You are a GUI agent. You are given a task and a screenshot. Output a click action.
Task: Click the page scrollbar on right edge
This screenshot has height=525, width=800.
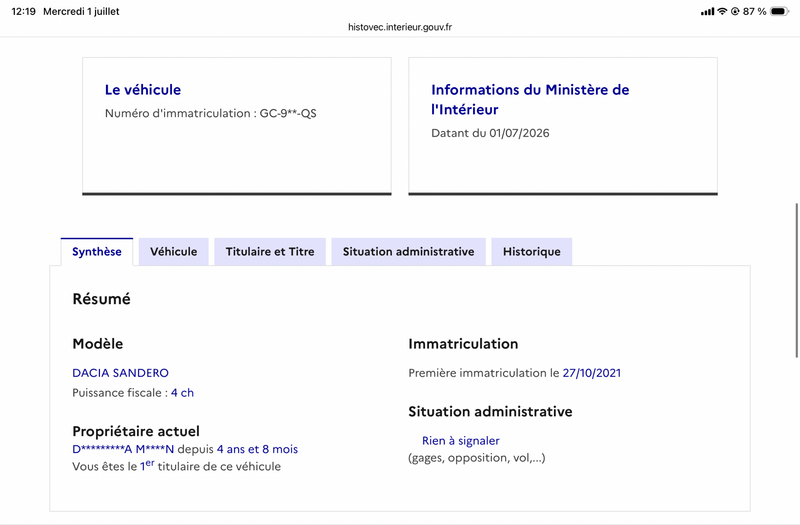(796, 281)
